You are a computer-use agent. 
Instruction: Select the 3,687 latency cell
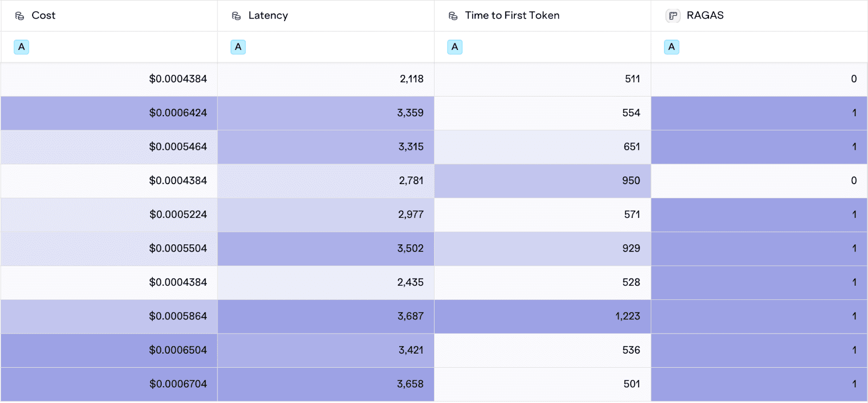pos(410,316)
